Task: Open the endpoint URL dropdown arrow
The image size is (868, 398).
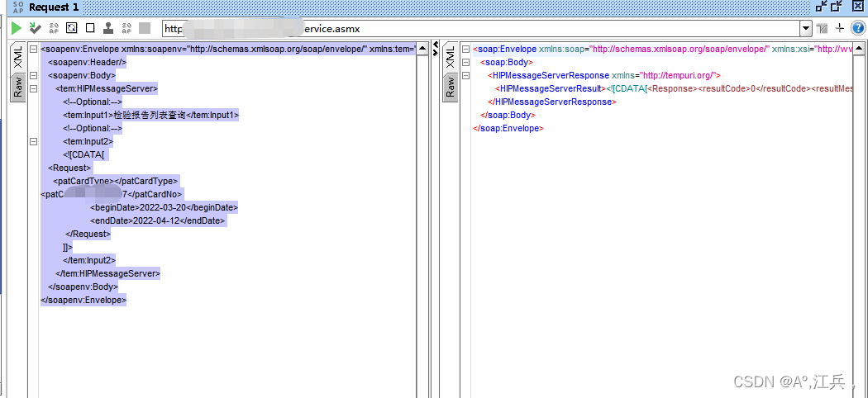Action: tap(805, 28)
